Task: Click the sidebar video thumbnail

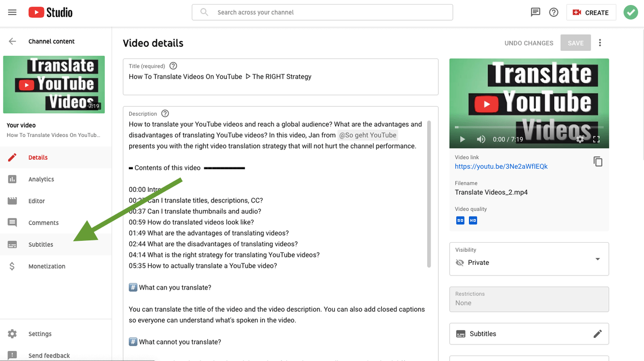Action: point(54,85)
